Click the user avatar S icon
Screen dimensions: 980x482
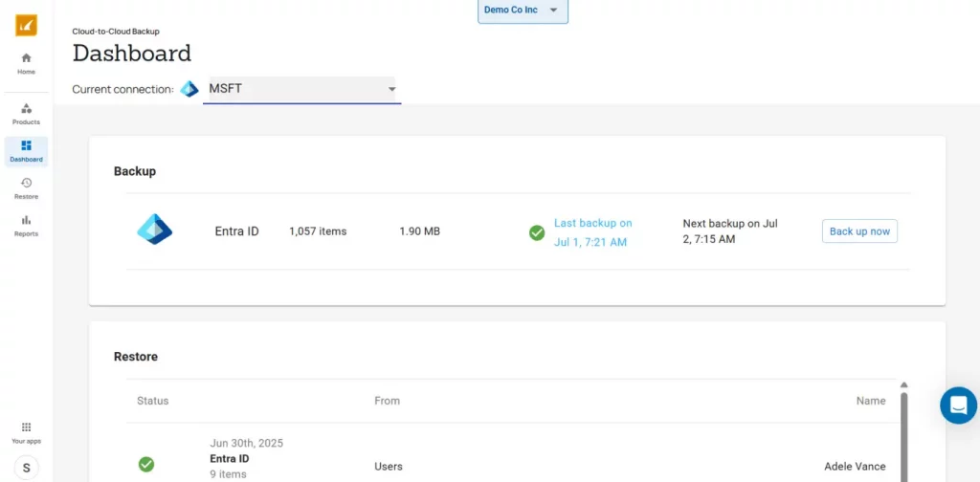click(26, 468)
